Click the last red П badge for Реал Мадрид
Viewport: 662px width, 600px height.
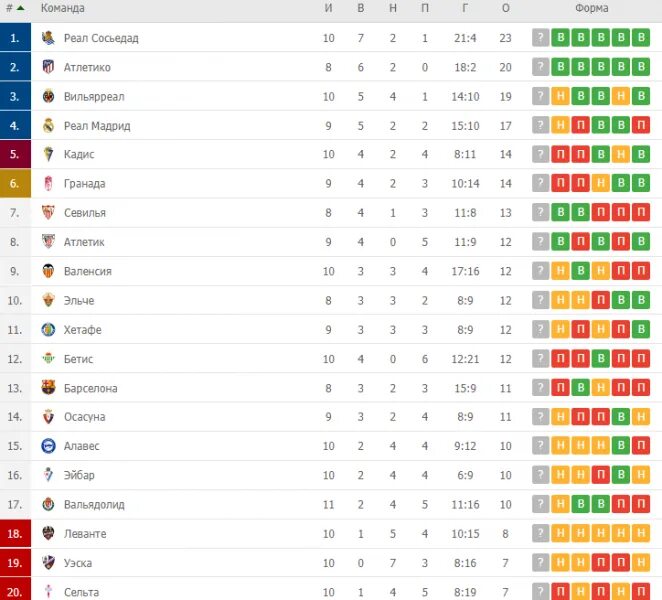tap(641, 125)
